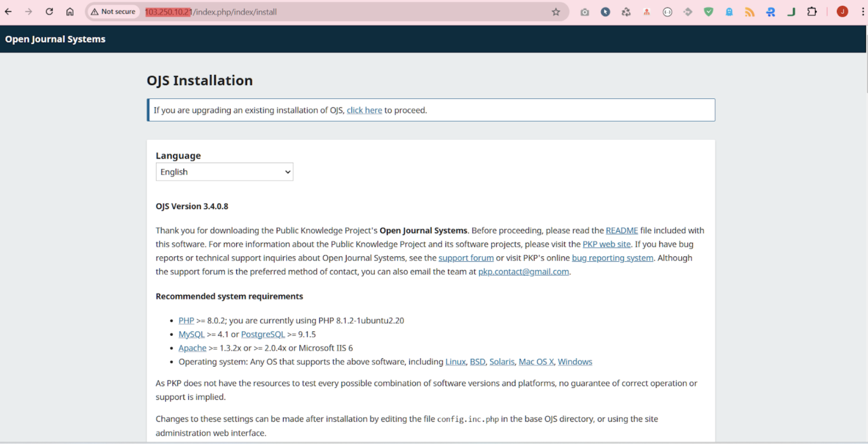Open the curly braces circle extension
The width and height of the screenshot is (868, 444).
tap(667, 12)
